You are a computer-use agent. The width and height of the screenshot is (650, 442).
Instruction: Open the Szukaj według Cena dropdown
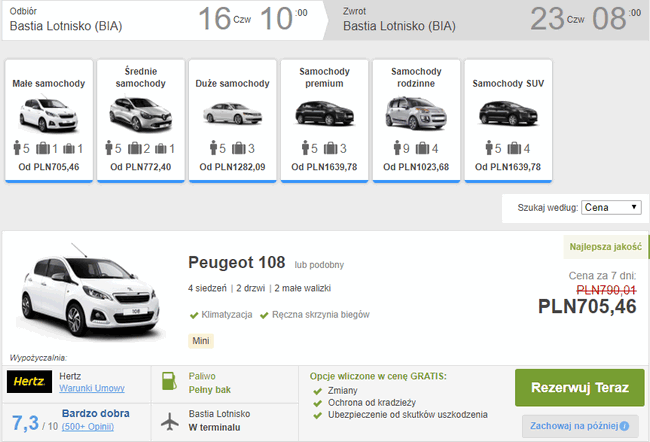point(611,207)
